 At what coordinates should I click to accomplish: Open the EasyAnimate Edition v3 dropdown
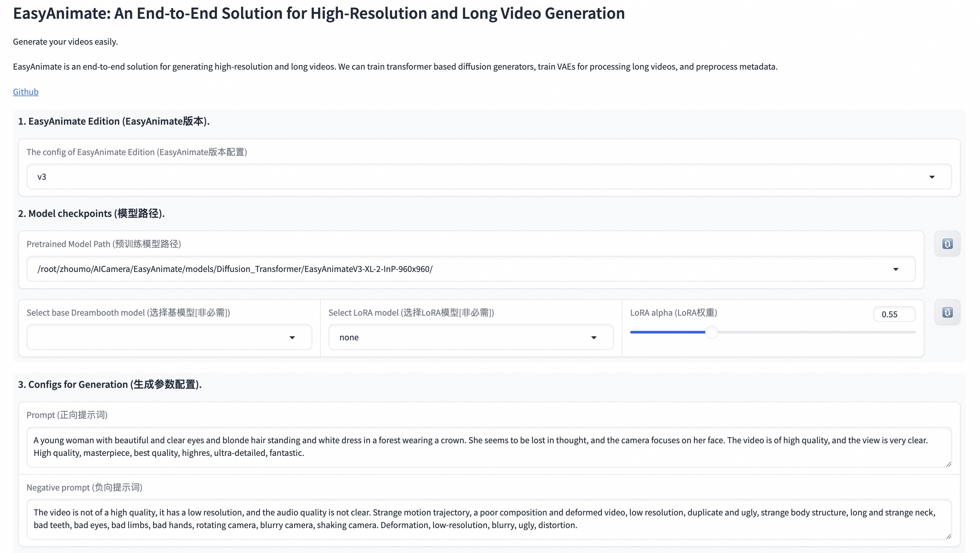(489, 176)
